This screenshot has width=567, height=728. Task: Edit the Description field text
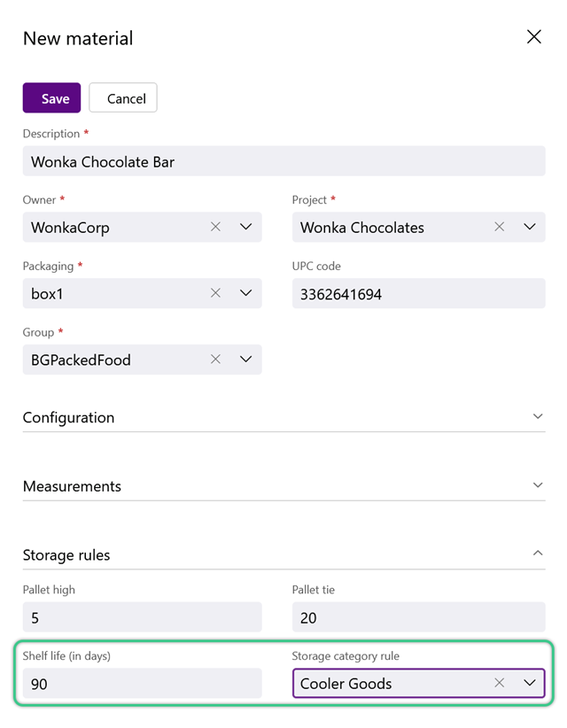(283, 161)
